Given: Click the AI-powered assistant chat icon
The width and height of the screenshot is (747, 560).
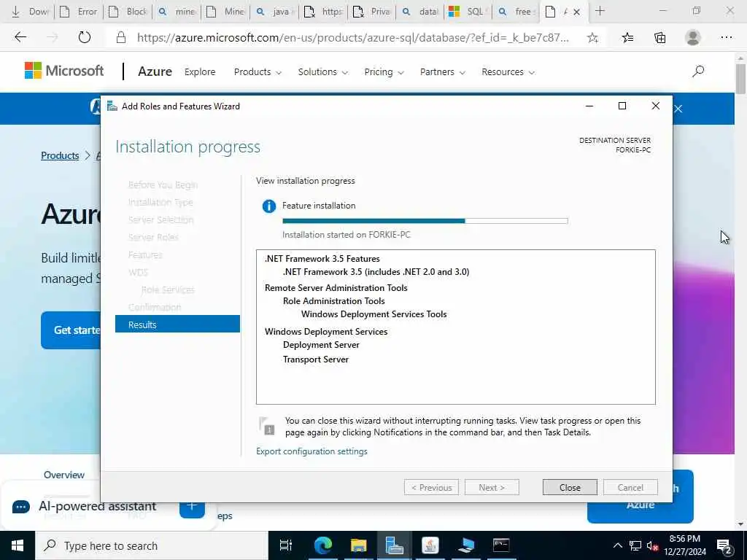Looking at the screenshot, I should 21,507.
